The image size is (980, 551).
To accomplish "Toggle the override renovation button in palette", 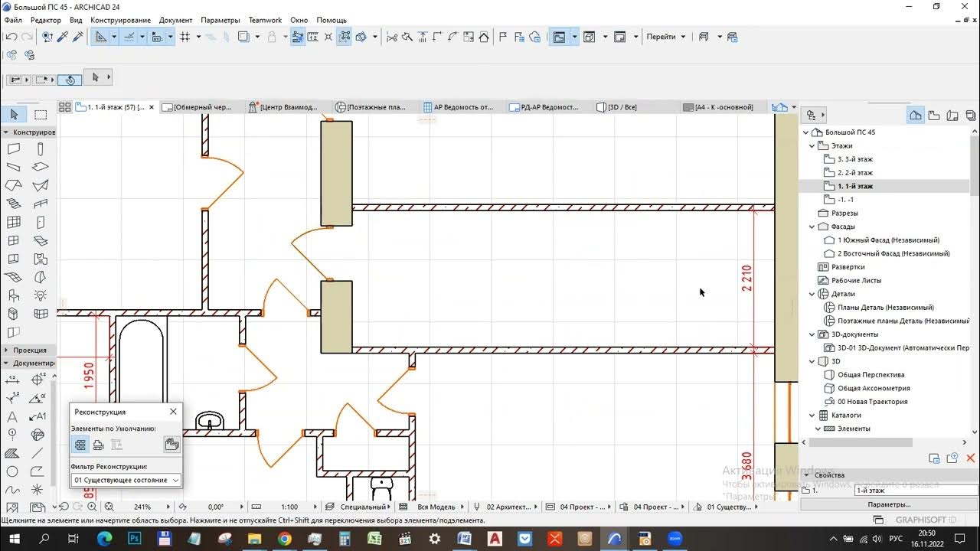I will (171, 445).
